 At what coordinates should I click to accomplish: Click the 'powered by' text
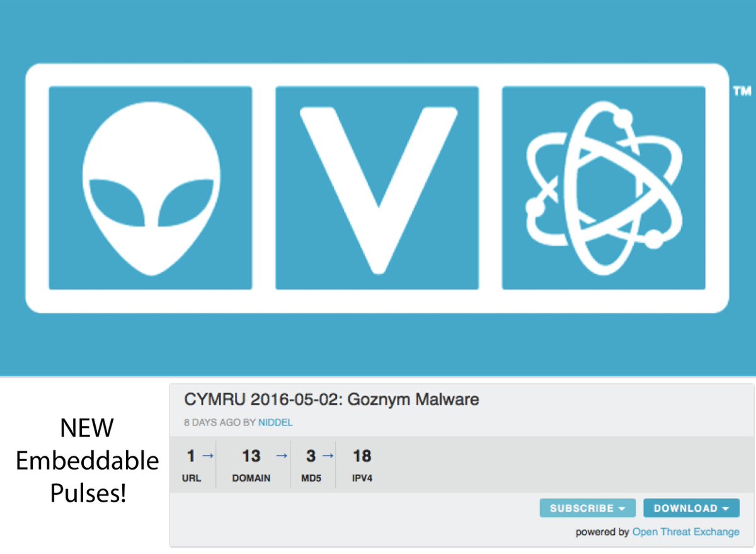tap(602, 532)
